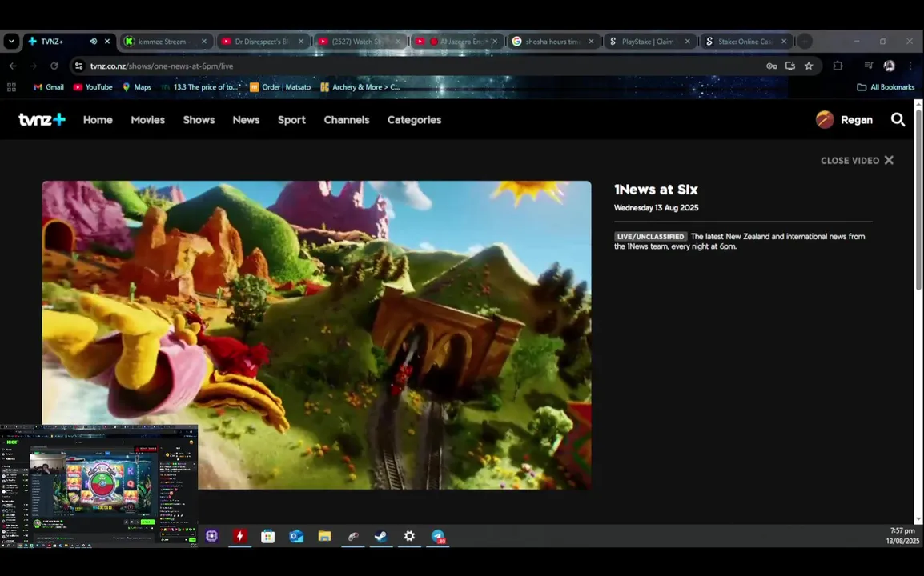
Task: Open the grey link-shaped taskbar app
Action: tap(352, 536)
